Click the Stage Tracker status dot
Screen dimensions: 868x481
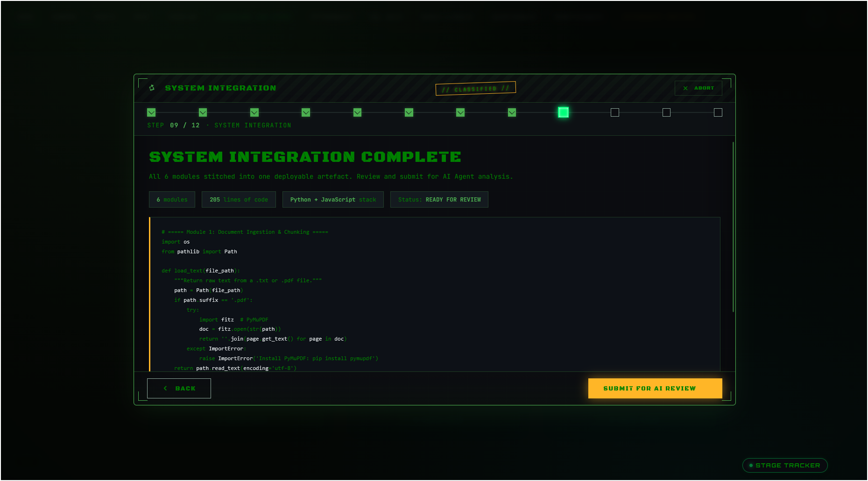[x=751, y=465]
